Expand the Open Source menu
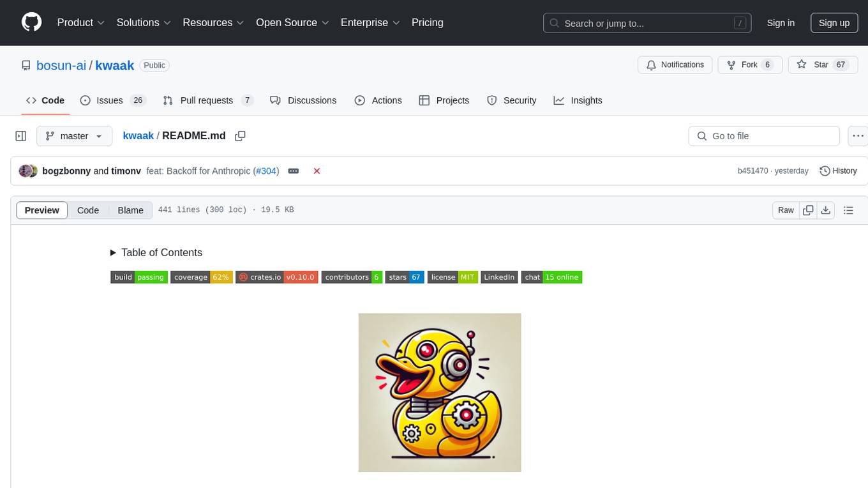This screenshot has height=488, width=868. tap(292, 22)
